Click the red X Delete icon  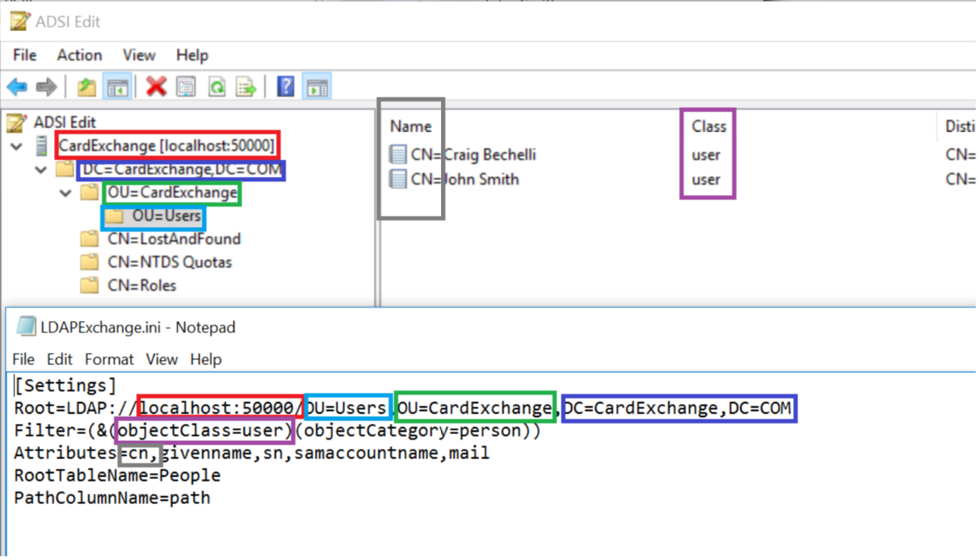(x=156, y=86)
